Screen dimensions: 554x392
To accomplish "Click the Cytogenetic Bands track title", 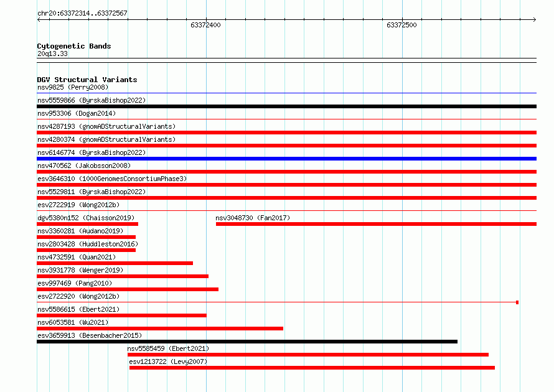I will pyautogui.click(x=74, y=46).
